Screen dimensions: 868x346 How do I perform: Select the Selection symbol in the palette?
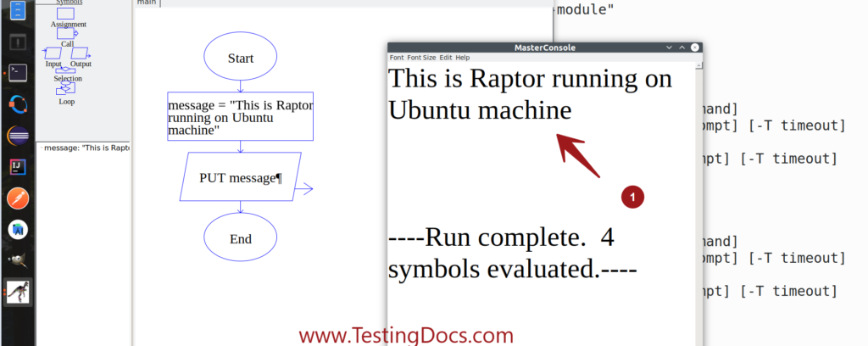[66, 70]
